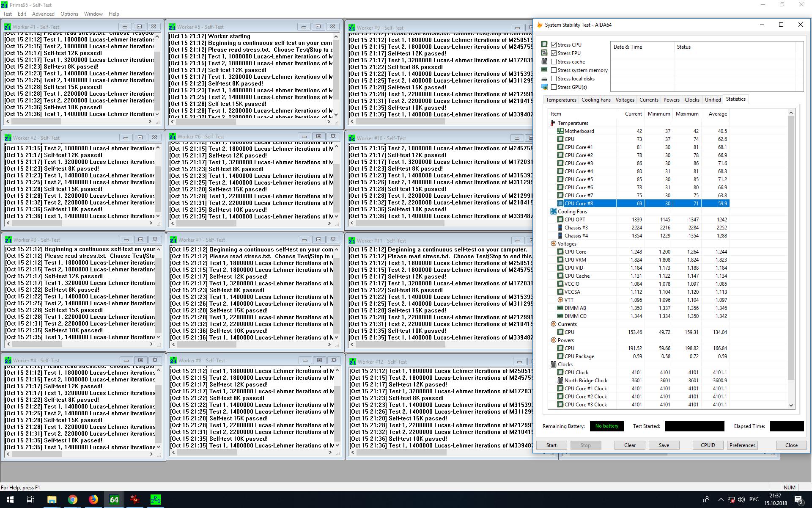Uncheck the Stress CPU checkbox
Screen dimensions: 812x508
click(x=554, y=44)
